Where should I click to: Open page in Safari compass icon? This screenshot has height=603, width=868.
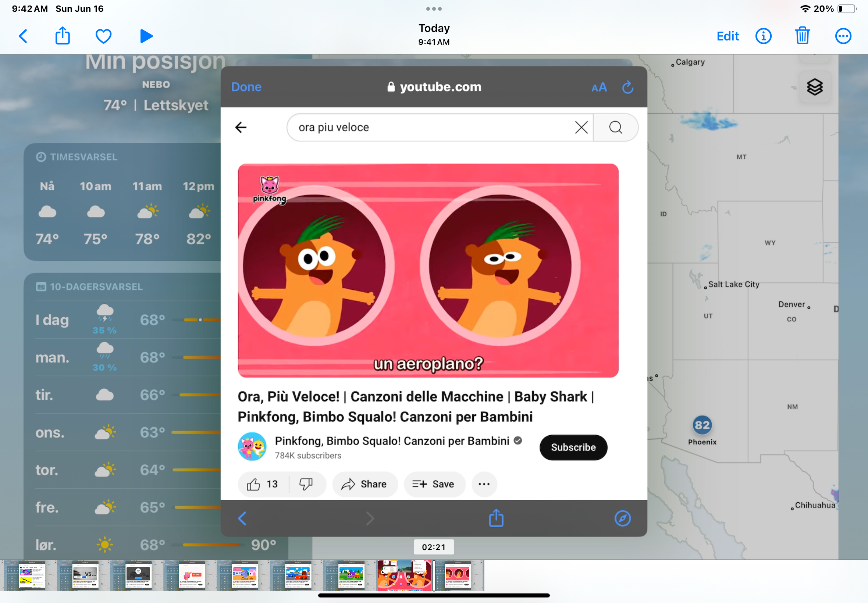coord(622,518)
